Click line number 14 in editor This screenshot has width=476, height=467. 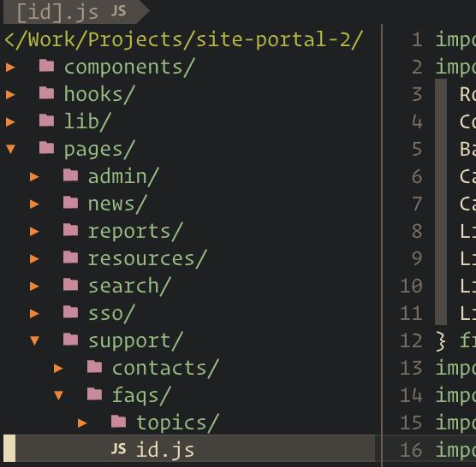[x=411, y=395]
